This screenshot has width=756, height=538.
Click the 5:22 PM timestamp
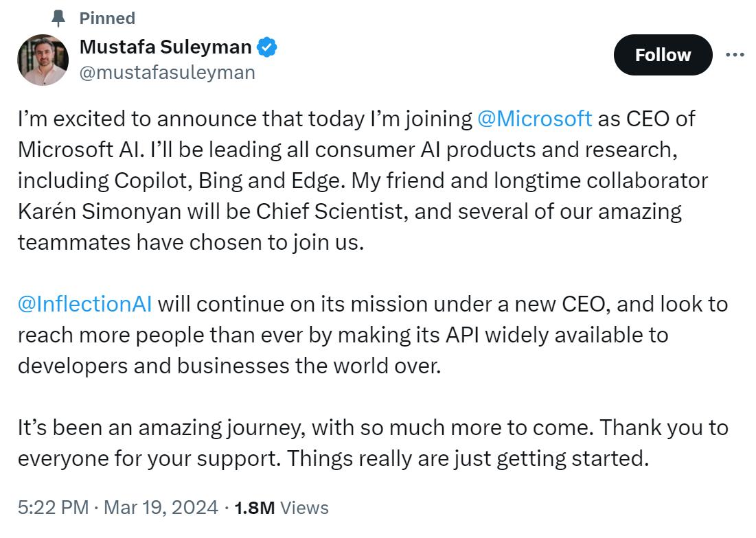tap(53, 508)
